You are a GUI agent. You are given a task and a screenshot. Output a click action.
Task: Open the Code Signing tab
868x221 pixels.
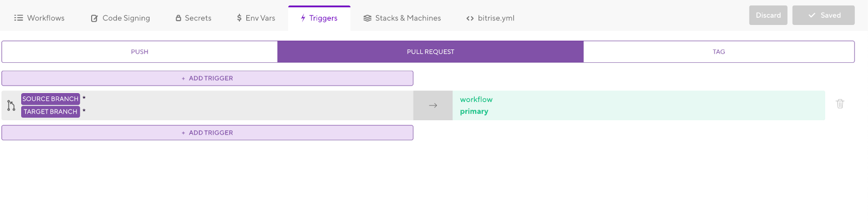(120, 18)
